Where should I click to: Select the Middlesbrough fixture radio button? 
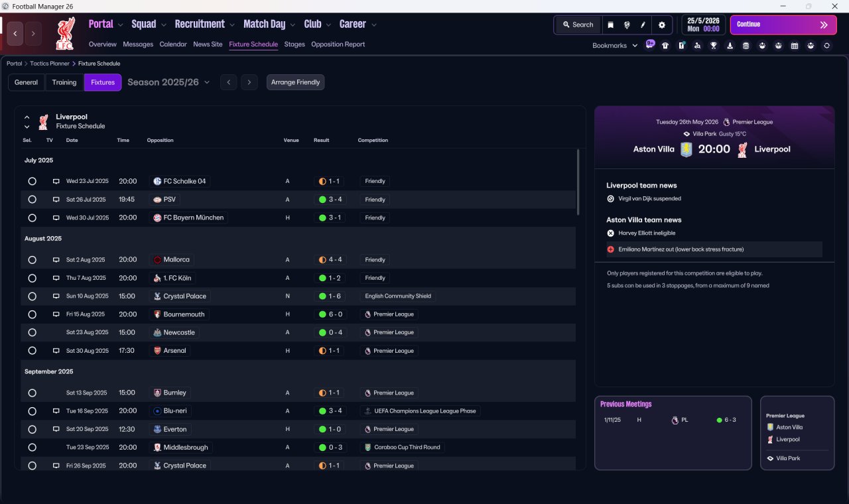pyautogui.click(x=32, y=448)
